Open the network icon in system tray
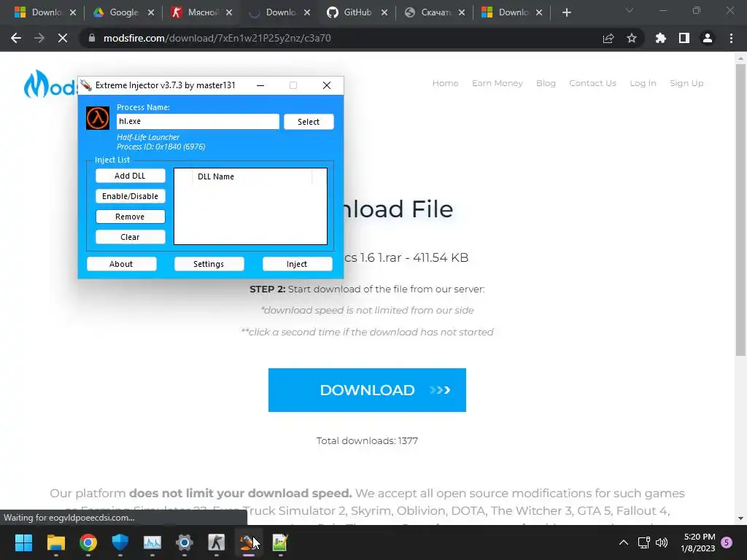The height and width of the screenshot is (560, 747). (644, 542)
